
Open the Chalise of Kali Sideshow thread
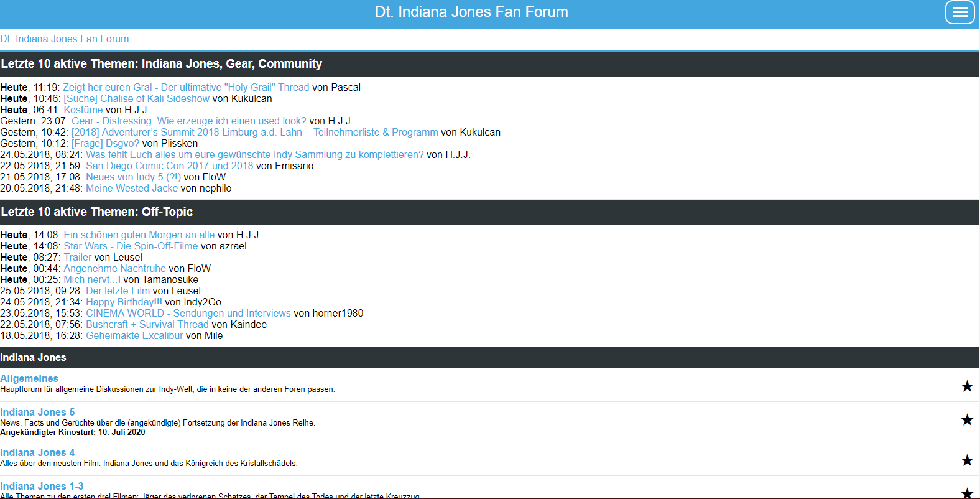click(136, 99)
